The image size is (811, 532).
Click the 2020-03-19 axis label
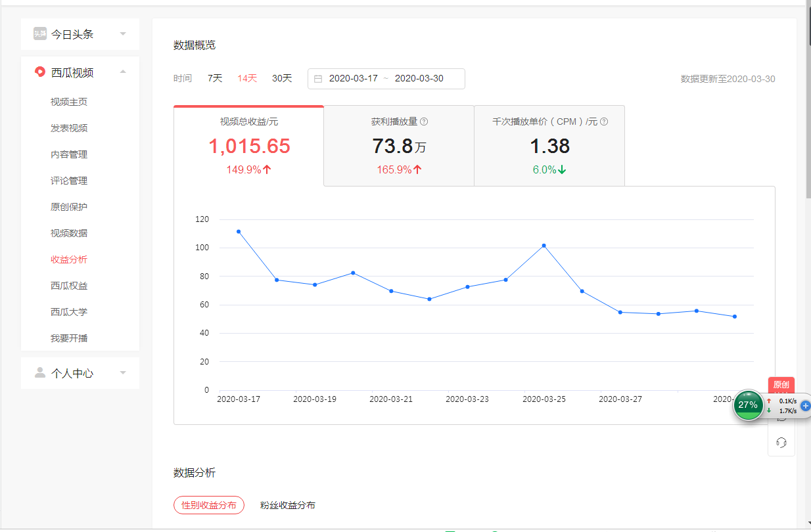315,399
